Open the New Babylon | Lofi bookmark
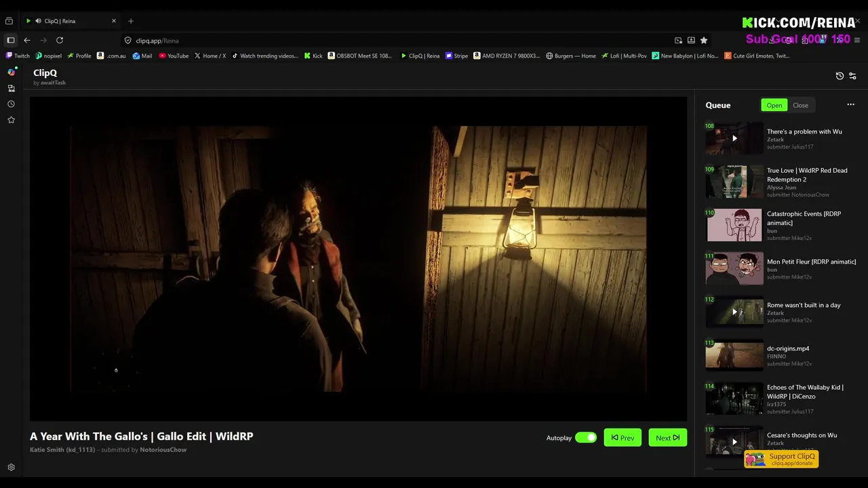868x488 pixels. pos(686,56)
